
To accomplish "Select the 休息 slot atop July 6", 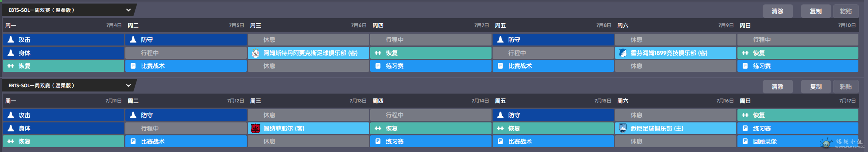I will 308,40.
